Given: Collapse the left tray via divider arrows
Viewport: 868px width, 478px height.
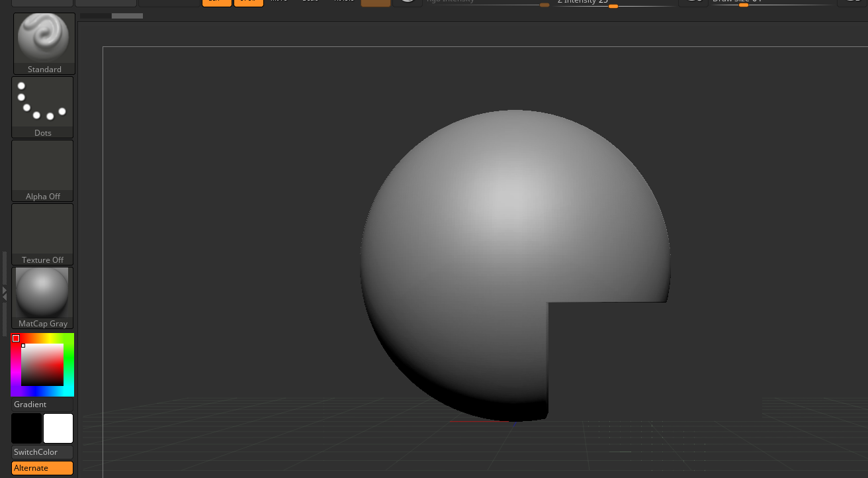Looking at the screenshot, I should pos(5,293).
